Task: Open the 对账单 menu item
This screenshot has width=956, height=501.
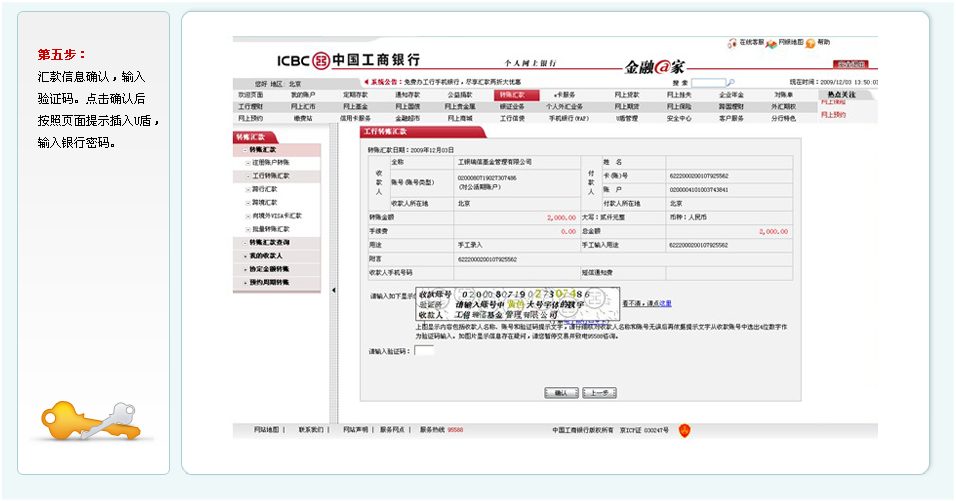Action: (x=783, y=95)
